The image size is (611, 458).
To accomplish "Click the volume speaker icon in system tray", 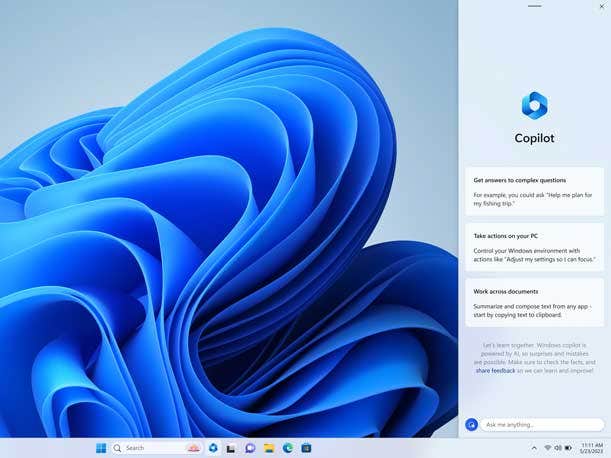I will 558,448.
